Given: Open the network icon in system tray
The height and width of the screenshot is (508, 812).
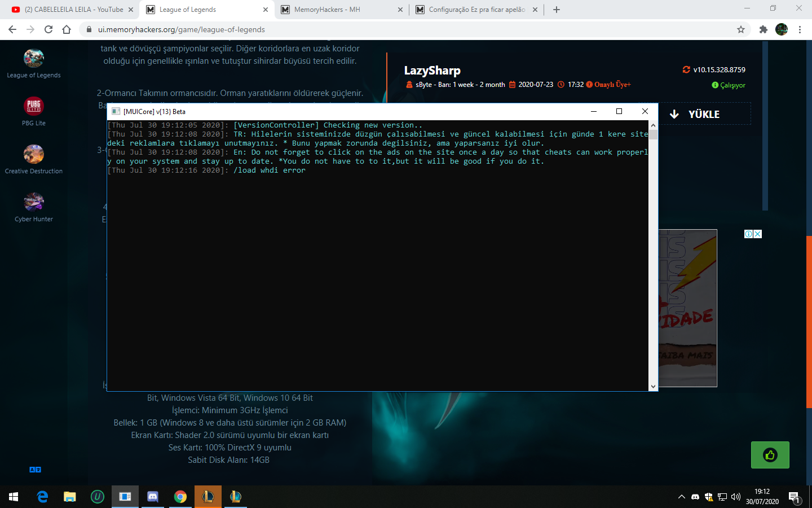Looking at the screenshot, I should coord(722,497).
